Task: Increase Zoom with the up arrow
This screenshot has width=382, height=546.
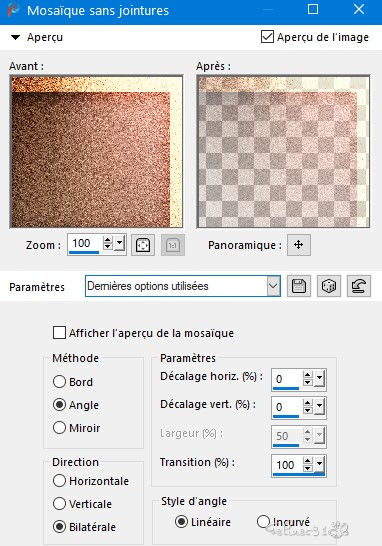Action: (108, 240)
